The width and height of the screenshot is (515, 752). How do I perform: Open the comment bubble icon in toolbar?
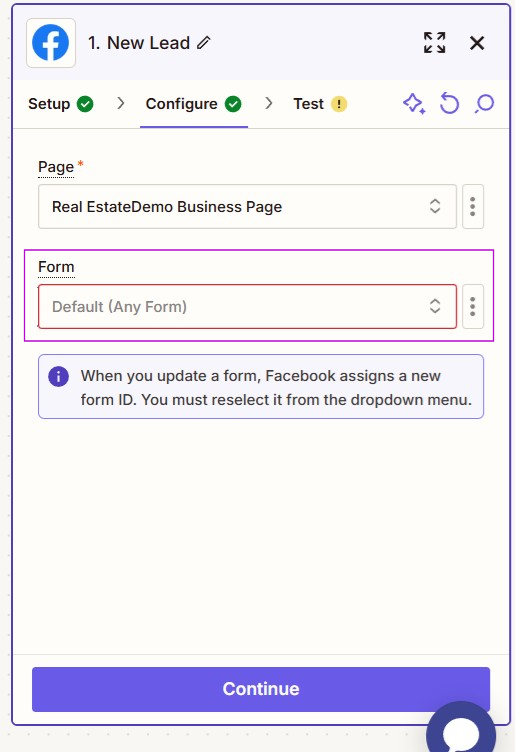pyautogui.click(x=485, y=104)
